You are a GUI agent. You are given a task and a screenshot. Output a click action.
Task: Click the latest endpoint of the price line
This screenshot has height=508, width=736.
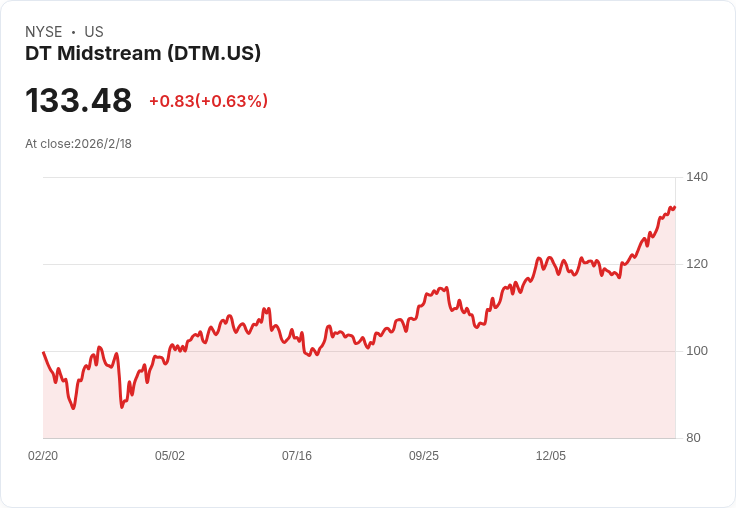pos(675,207)
